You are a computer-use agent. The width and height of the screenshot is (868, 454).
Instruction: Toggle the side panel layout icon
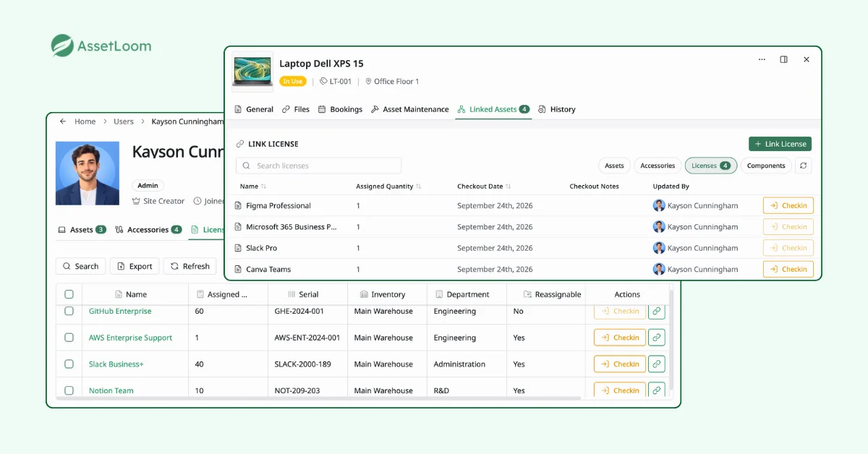[x=783, y=59]
